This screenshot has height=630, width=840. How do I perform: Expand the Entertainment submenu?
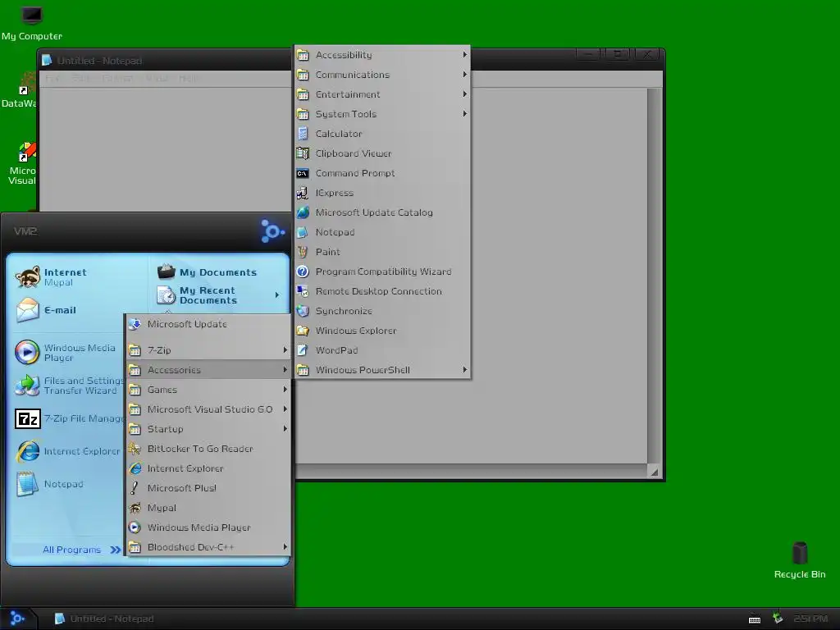coord(383,94)
